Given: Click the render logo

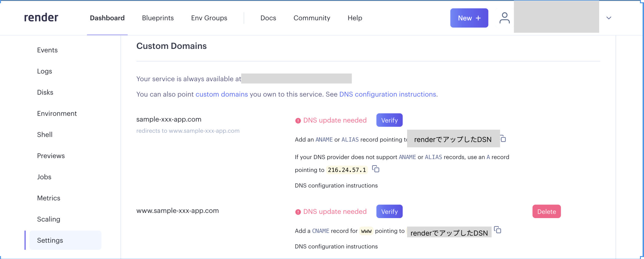Looking at the screenshot, I should pyautogui.click(x=41, y=18).
